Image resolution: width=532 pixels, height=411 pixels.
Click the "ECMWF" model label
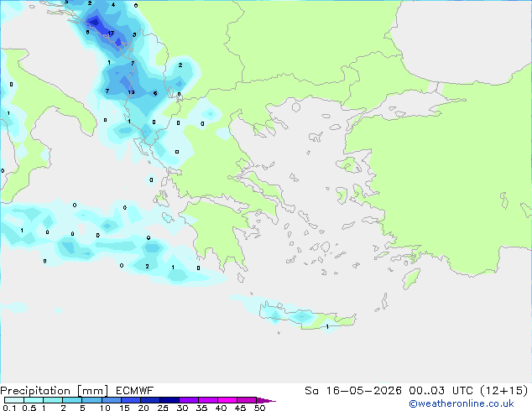pyautogui.click(x=135, y=391)
